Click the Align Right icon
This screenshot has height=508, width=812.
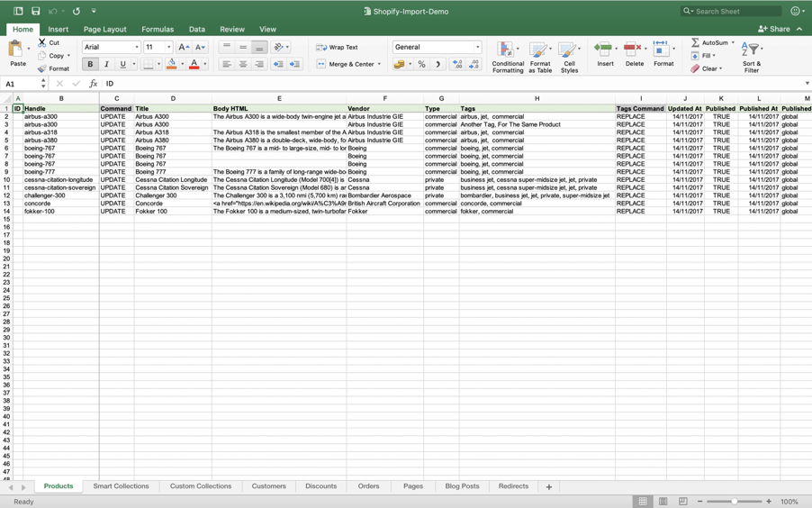[x=259, y=64]
